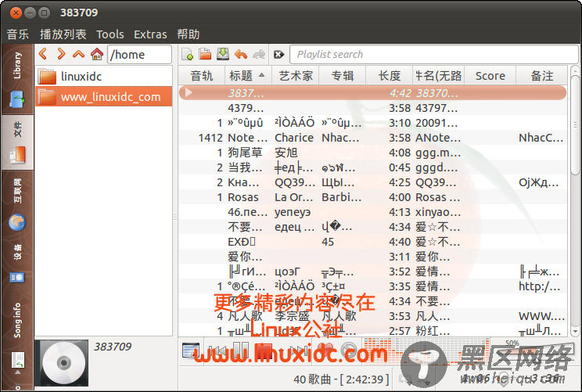The image size is (582, 392).
Task: Stop playback
Action: click(x=264, y=351)
